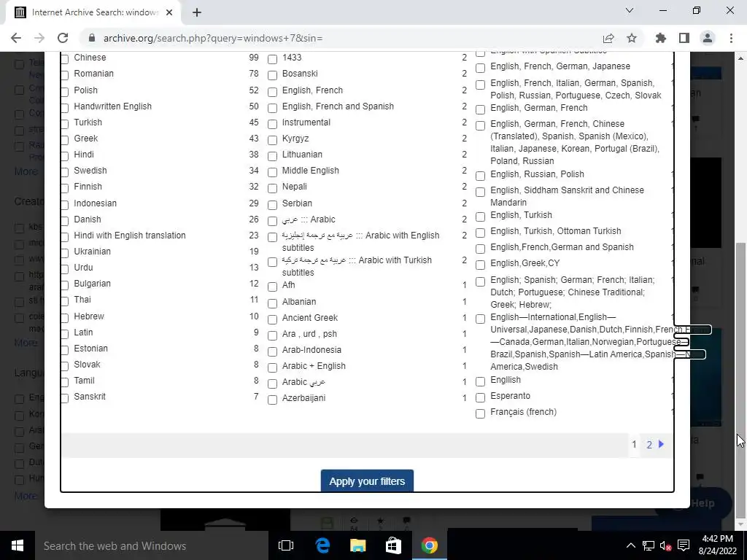Click the English, Russian, Polish label
This screenshot has width=747, height=560.
[x=537, y=174]
